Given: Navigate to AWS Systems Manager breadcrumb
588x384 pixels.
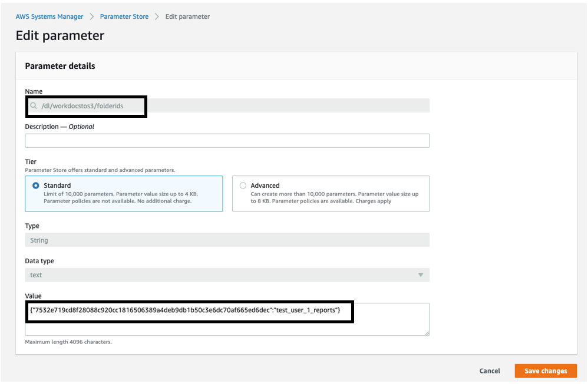Looking at the screenshot, I should pos(49,16).
